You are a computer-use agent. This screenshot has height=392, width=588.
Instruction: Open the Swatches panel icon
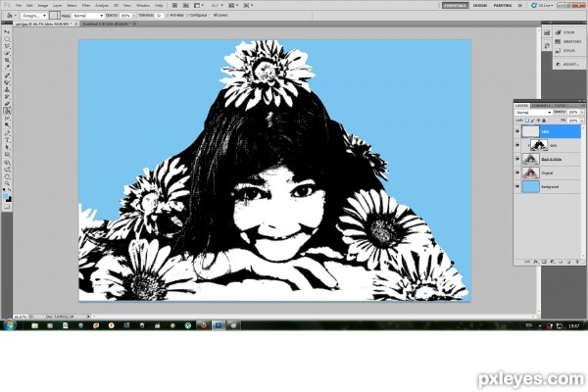558,41
